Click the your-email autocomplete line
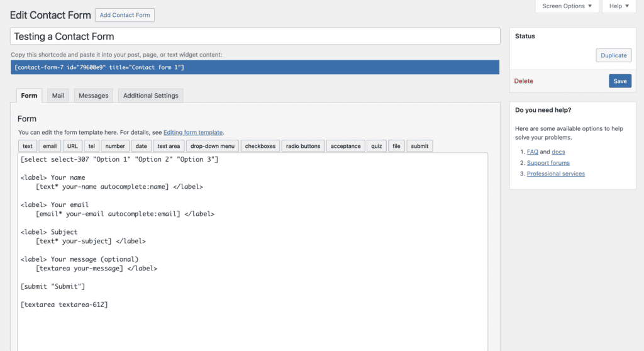Screen dimensions: 644x351 tap(125, 214)
